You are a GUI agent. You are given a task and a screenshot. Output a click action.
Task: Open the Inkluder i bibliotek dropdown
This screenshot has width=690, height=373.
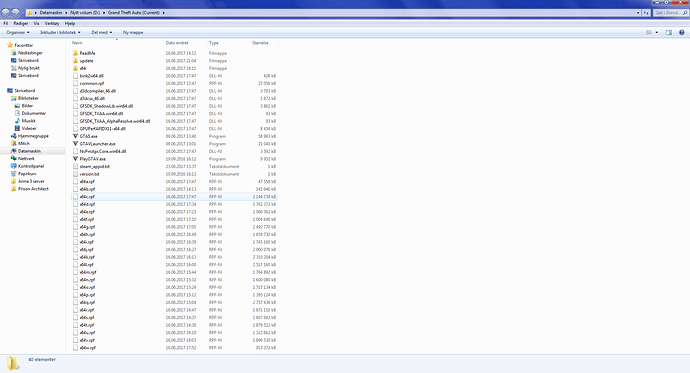click(x=60, y=33)
